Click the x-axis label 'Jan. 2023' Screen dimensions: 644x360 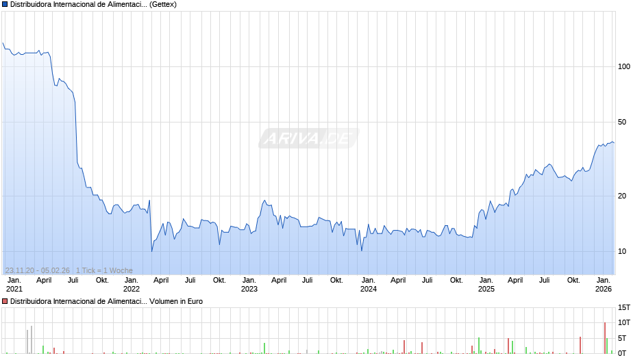pyautogui.click(x=249, y=285)
